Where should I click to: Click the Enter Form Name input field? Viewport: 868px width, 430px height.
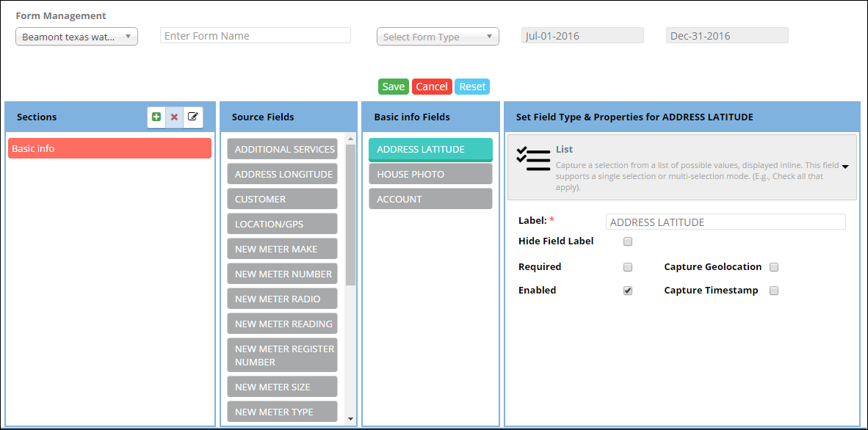point(255,36)
